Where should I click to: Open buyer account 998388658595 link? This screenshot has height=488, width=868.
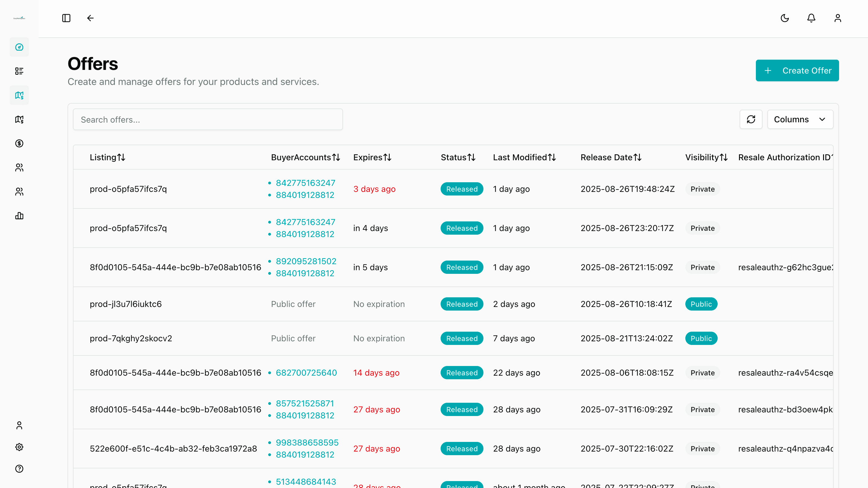pos(307,443)
